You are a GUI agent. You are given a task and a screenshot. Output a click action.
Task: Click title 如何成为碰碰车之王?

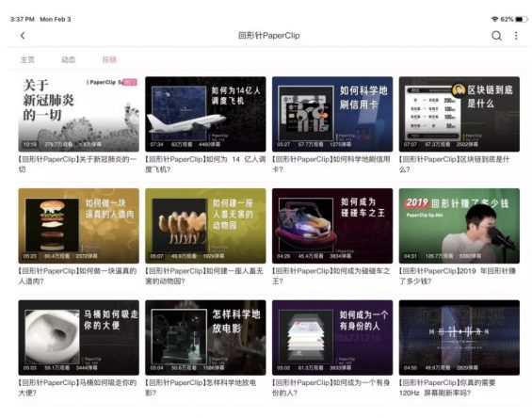(x=331, y=276)
